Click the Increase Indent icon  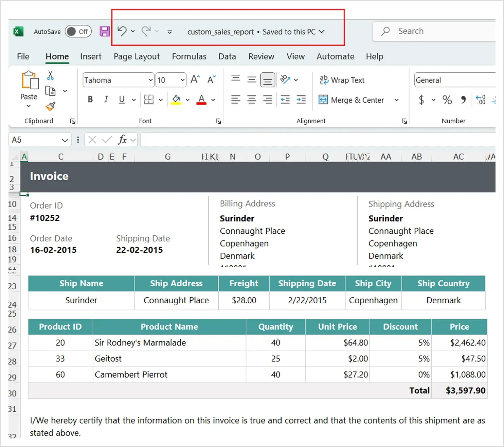click(x=301, y=100)
